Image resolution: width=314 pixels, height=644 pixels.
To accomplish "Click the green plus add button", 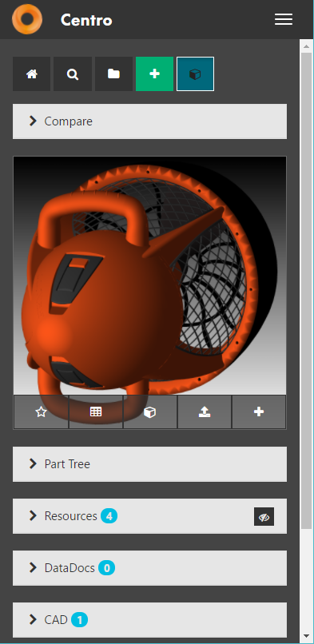I will tap(155, 74).
